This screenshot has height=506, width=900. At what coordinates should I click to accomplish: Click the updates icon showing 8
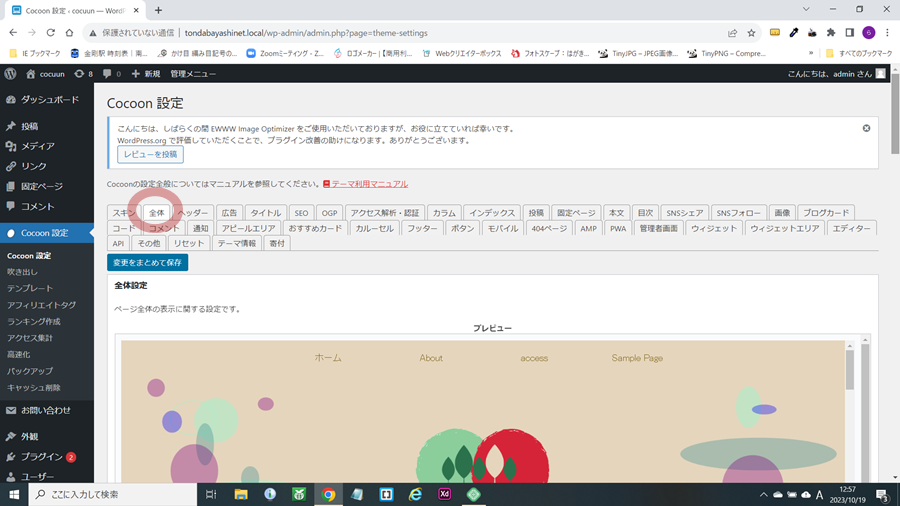coord(83,74)
